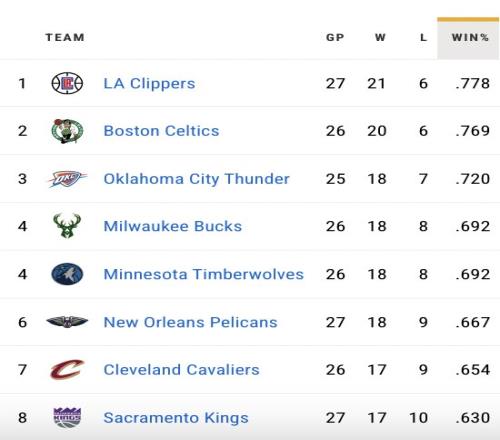Screen dimensions: 500x440
Task: Select the Cleveland Cavaliers C logo
Action: 67,369
